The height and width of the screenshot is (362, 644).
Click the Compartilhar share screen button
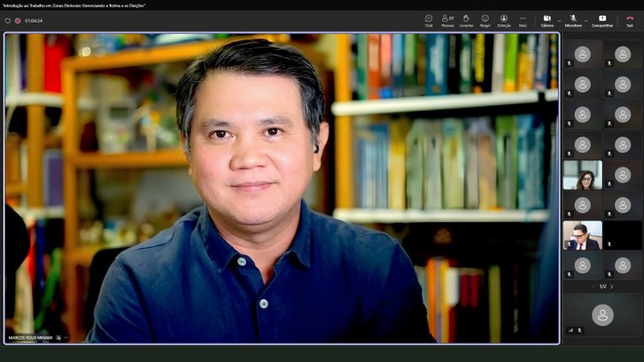click(x=602, y=21)
